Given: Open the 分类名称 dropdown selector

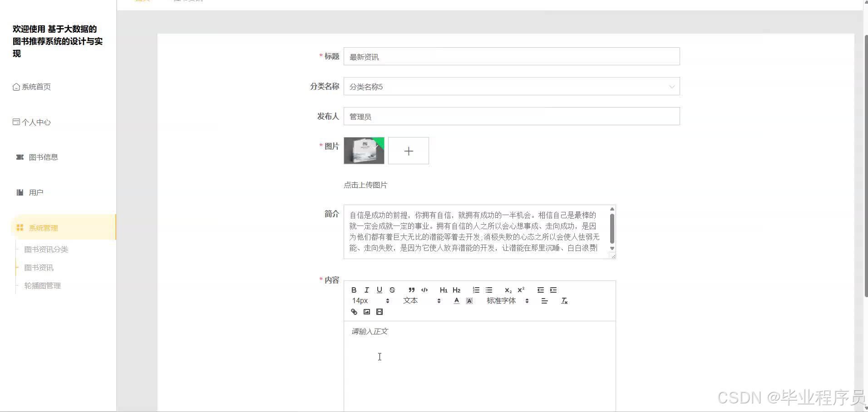Looking at the screenshot, I should [x=511, y=86].
